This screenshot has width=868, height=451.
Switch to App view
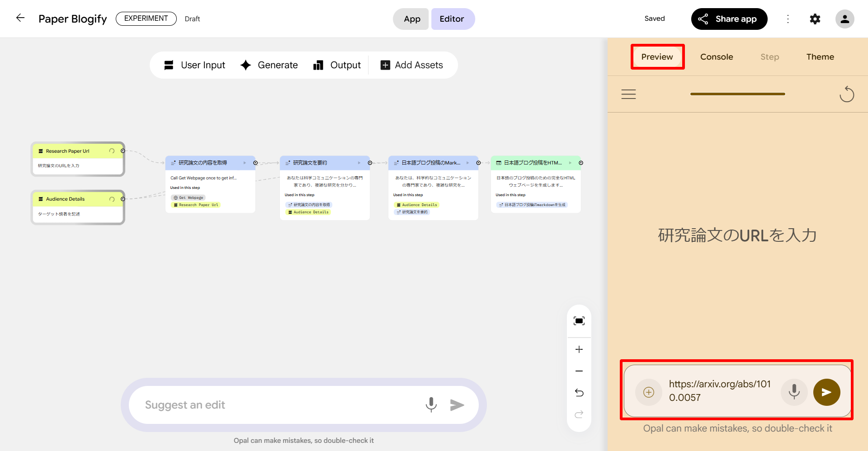pyautogui.click(x=411, y=19)
